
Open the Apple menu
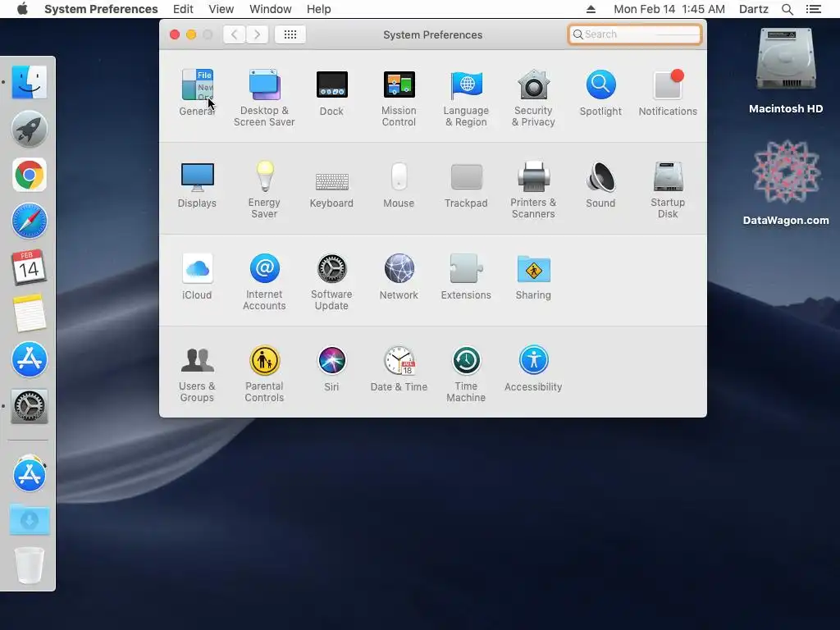(22, 9)
